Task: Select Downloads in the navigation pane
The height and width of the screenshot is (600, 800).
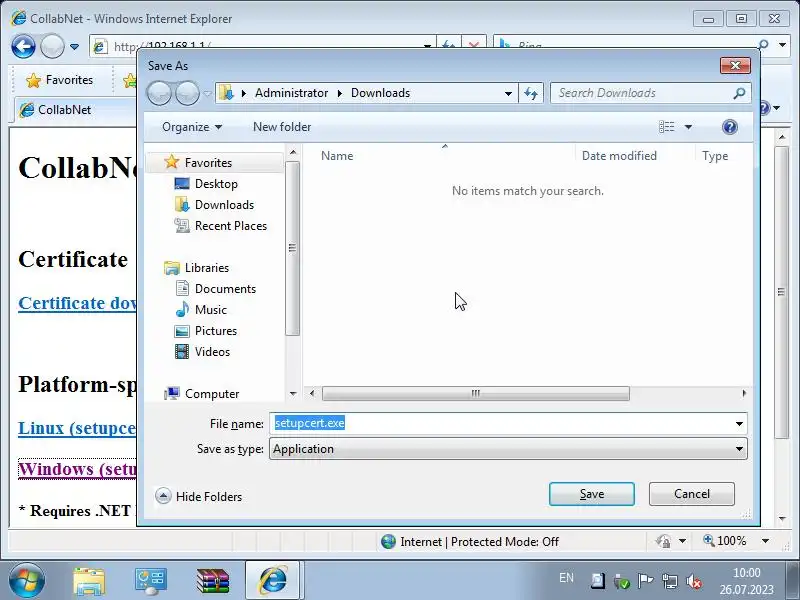Action: 224,205
